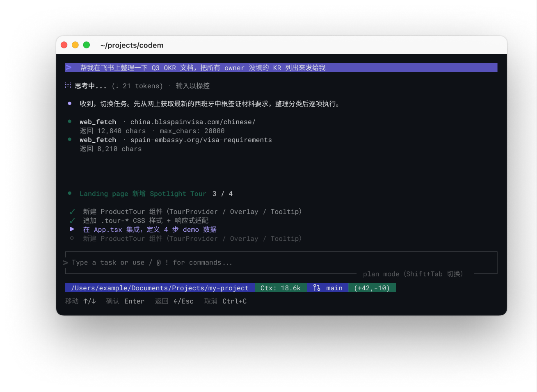Open the china.blsspainvisa.com/chinese/ URL
Image resolution: width=537 pixels, height=392 pixels.
coord(193,122)
